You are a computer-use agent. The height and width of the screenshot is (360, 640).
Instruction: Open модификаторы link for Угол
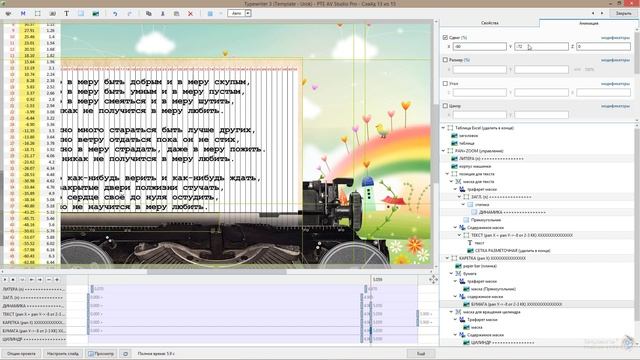coord(615,84)
